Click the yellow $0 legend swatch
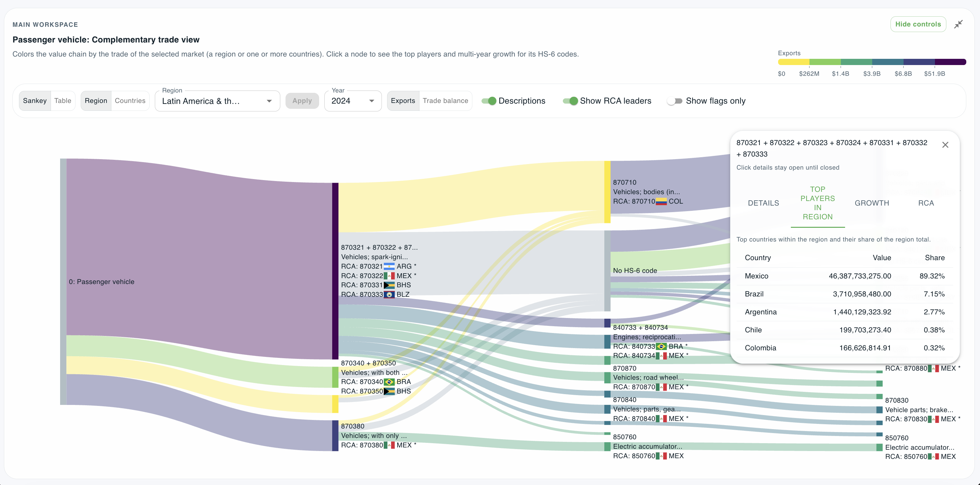980x485 pixels. click(793, 62)
